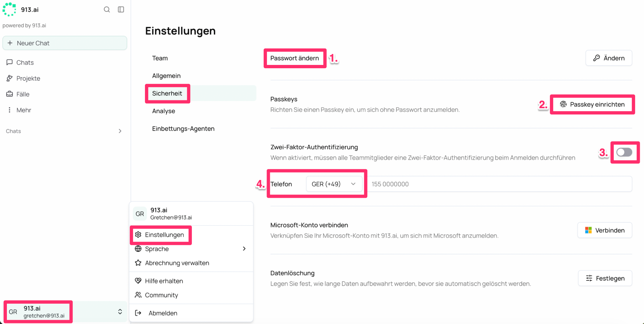The height and width of the screenshot is (324, 644).
Task: Expand the Chats section chevron in sidebar
Action: tap(120, 131)
